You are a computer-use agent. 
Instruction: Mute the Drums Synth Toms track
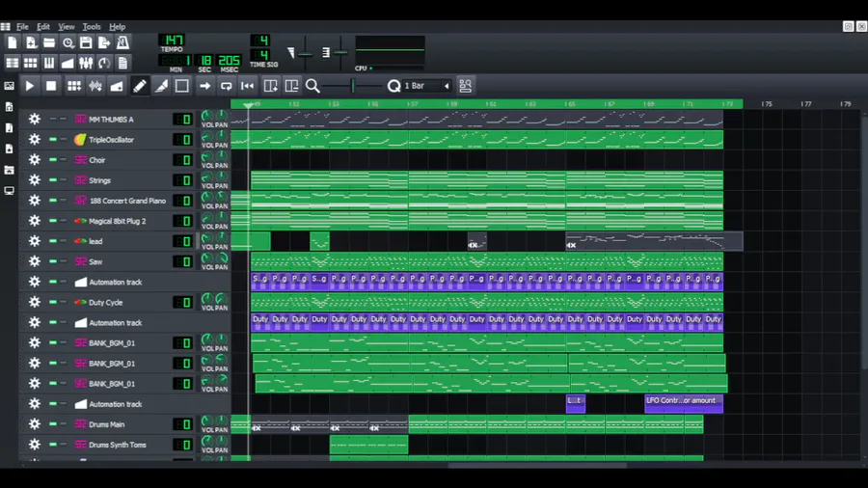pos(53,445)
